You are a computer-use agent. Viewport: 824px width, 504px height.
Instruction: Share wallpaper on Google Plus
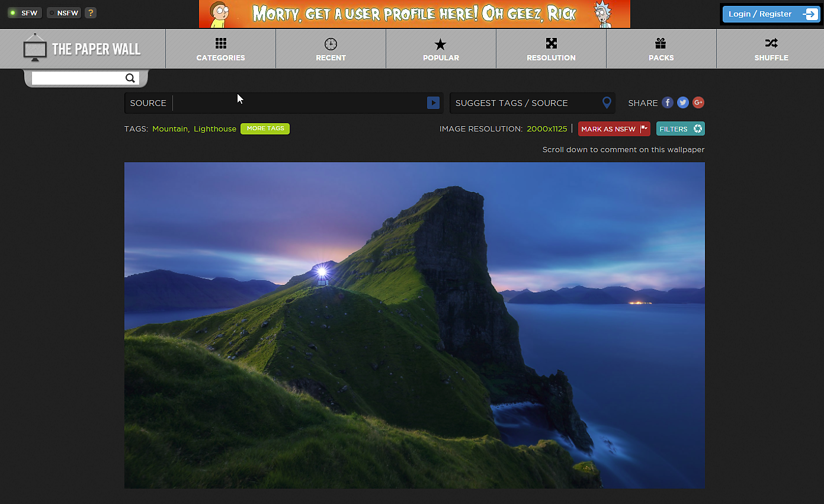point(698,102)
